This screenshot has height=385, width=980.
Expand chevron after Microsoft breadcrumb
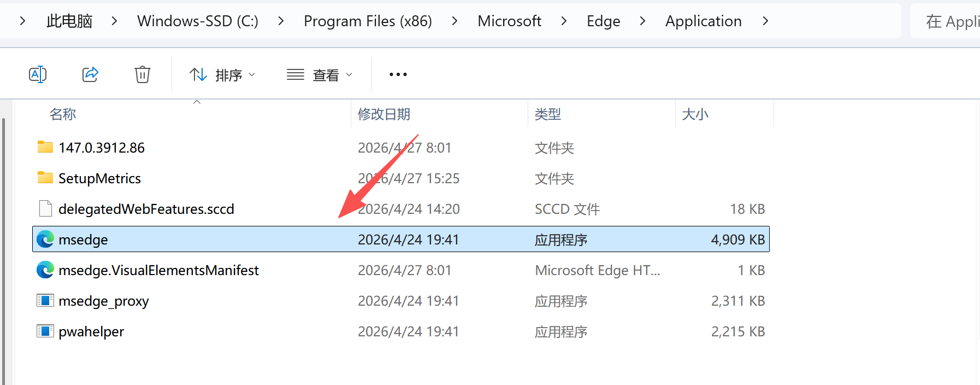(x=564, y=21)
